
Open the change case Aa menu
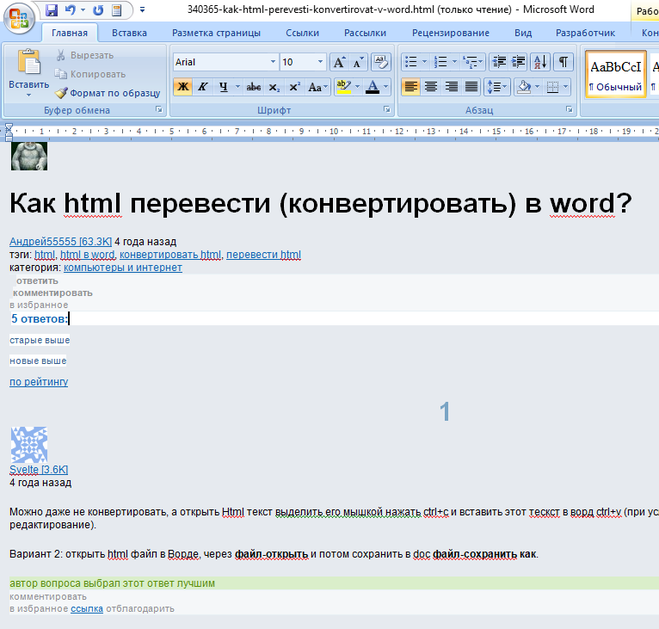(x=317, y=87)
